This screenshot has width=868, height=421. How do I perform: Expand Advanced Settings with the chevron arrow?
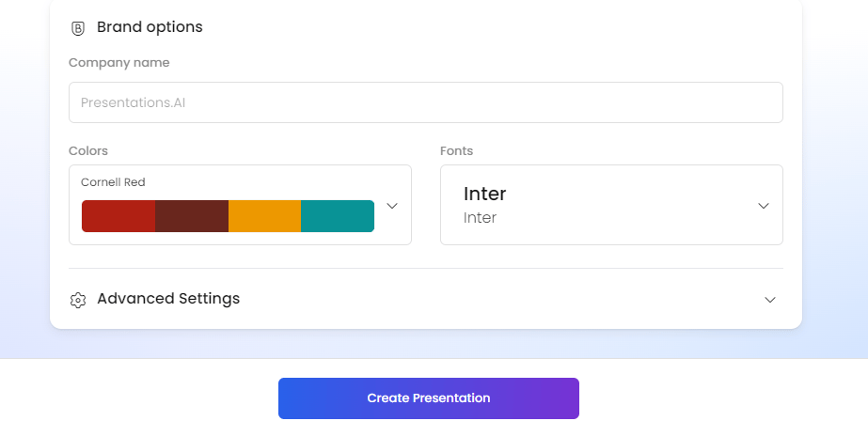click(x=770, y=300)
